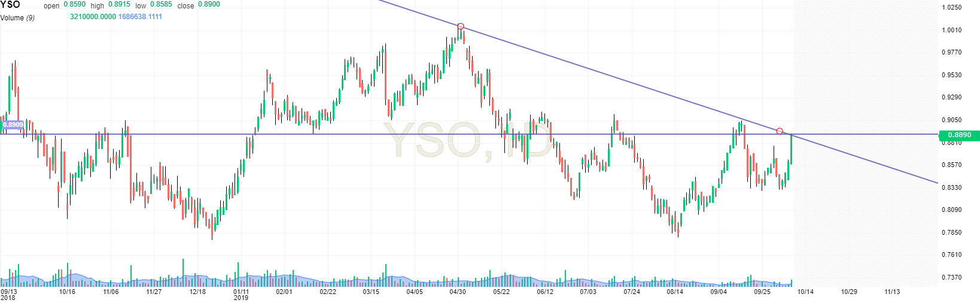Click the 0.7370 price axis label
This screenshot has width=980, height=303.
pyautogui.click(x=951, y=277)
